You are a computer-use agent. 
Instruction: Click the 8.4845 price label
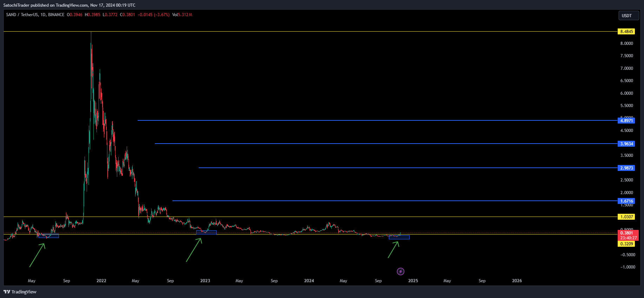click(626, 32)
